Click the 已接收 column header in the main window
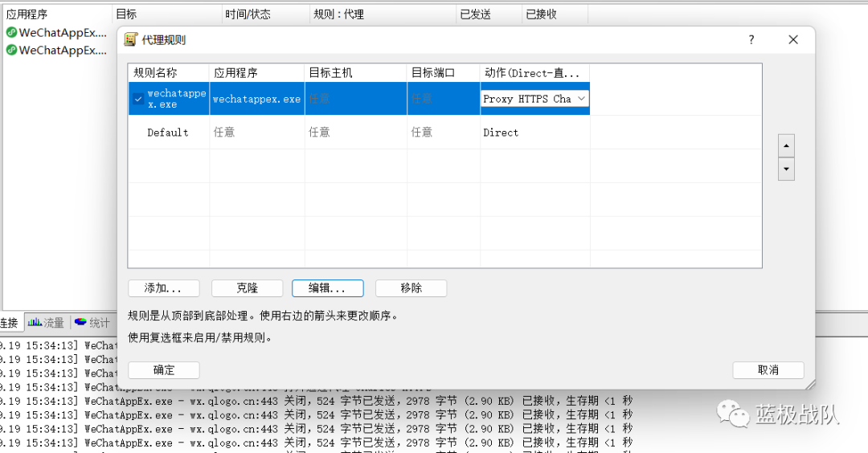This screenshot has height=453, width=868. coord(555,14)
